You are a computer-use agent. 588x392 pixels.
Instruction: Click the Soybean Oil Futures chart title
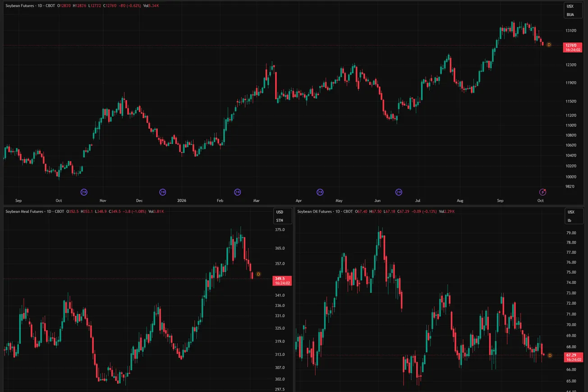(315, 211)
